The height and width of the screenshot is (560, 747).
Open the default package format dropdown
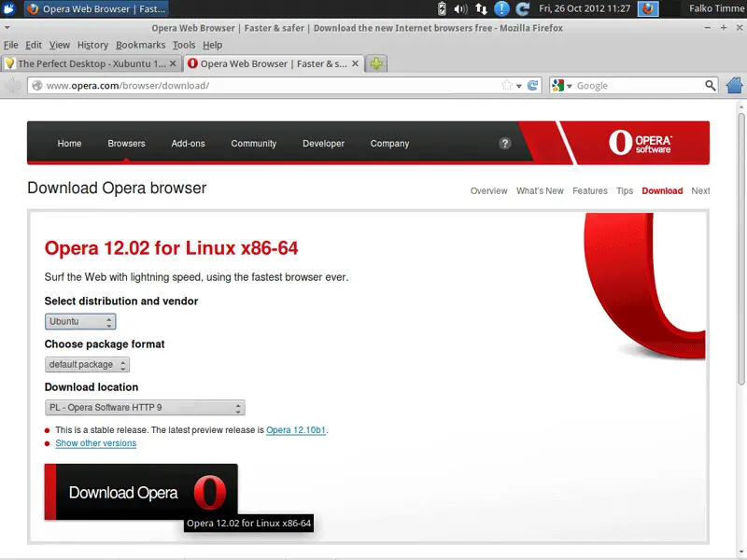pyautogui.click(x=87, y=364)
